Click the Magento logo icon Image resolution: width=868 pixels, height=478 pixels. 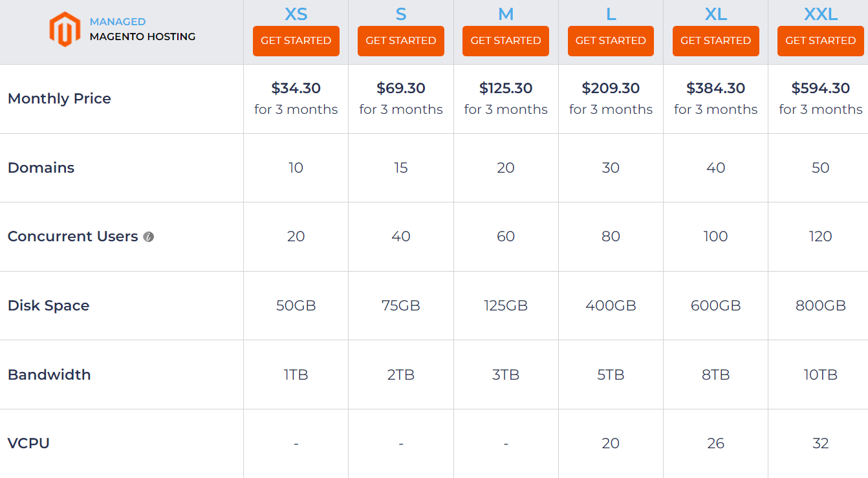(x=65, y=29)
